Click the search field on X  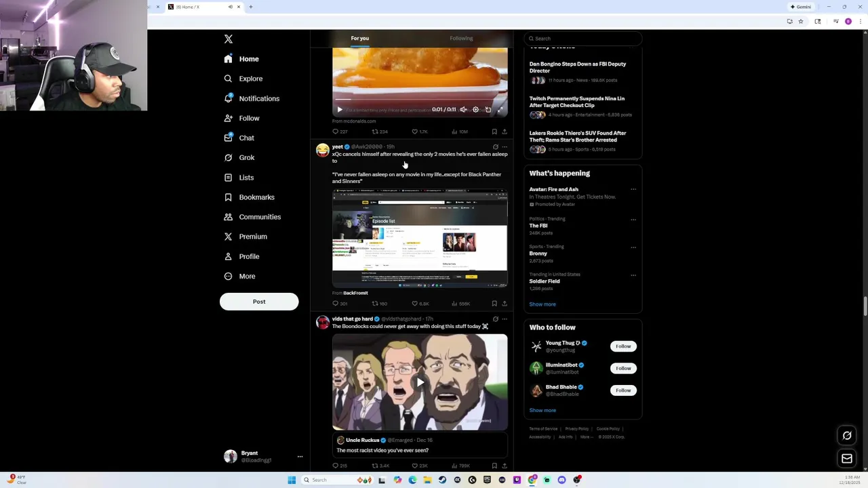pos(583,39)
